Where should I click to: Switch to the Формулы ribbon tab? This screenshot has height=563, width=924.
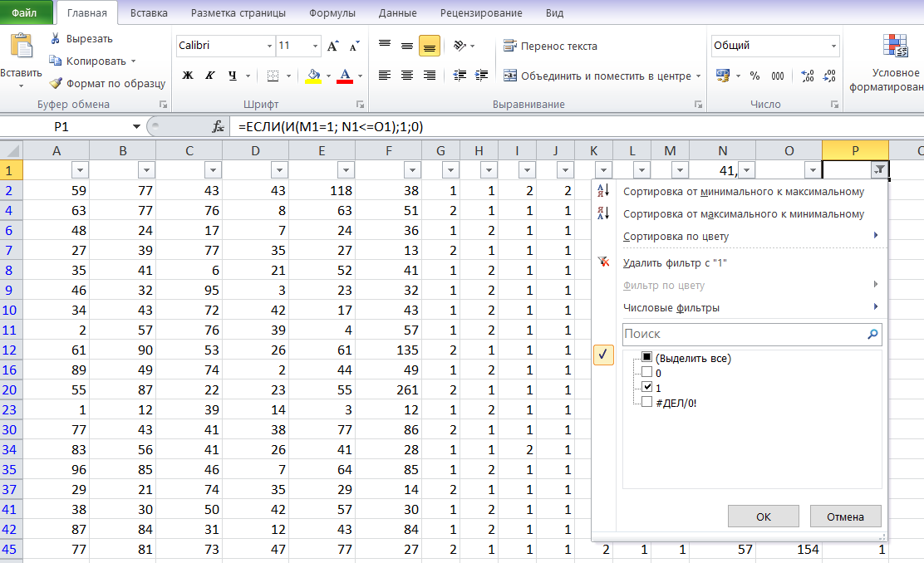332,13
